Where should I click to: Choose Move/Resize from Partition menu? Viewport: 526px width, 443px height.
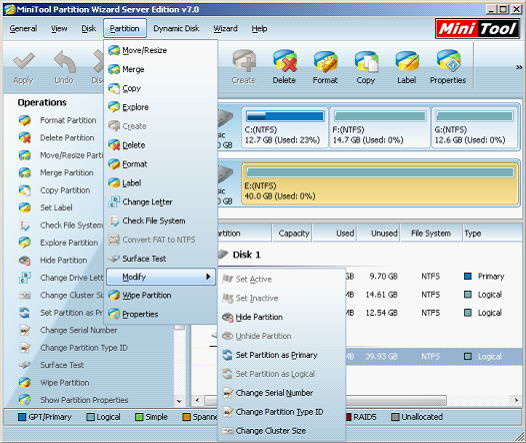pyautogui.click(x=161, y=50)
